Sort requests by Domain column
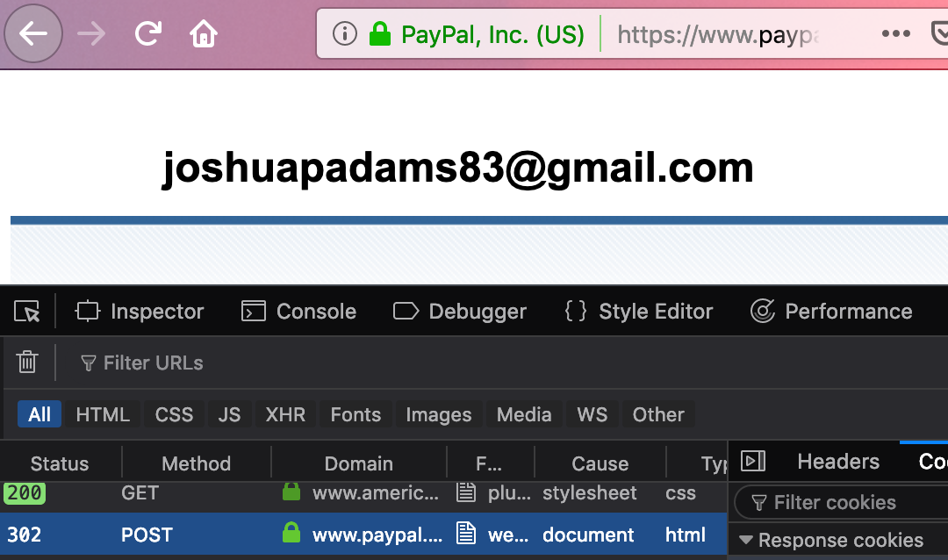Screen dimensions: 948x560 pos(358,463)
